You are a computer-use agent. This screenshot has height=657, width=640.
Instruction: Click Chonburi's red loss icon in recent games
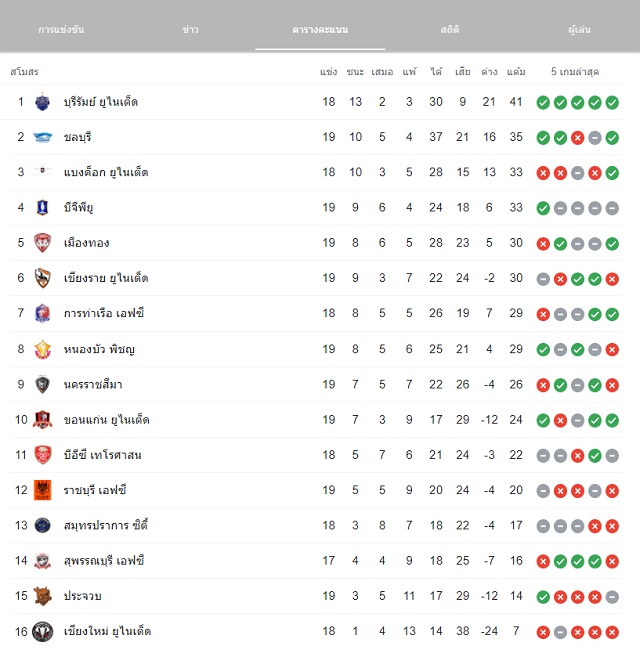[x=578, y=137]
